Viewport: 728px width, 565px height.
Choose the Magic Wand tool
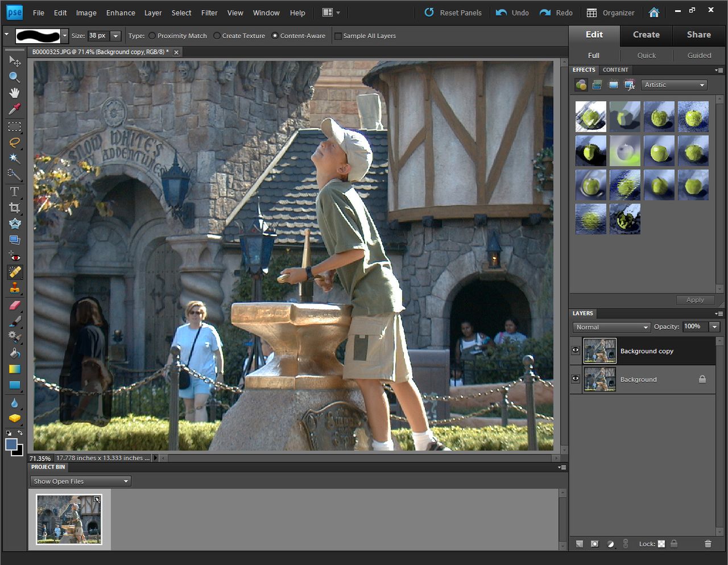coord(15,158)
